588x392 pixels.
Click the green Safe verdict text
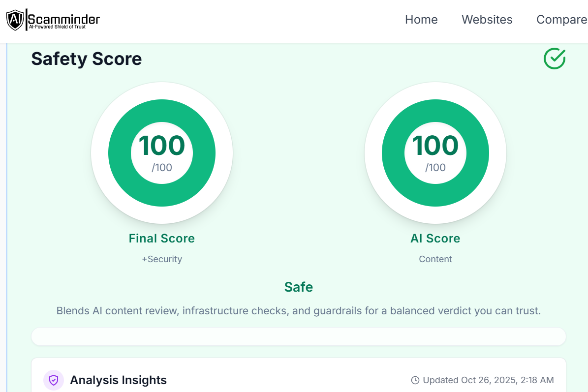coord(299,287)
